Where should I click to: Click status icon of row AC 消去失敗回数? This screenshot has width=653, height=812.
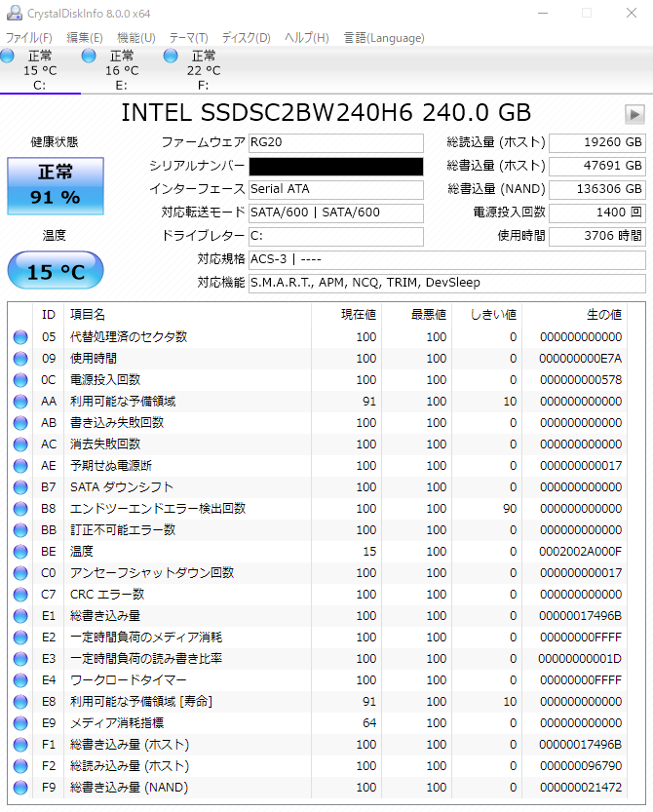click(20, 445)
